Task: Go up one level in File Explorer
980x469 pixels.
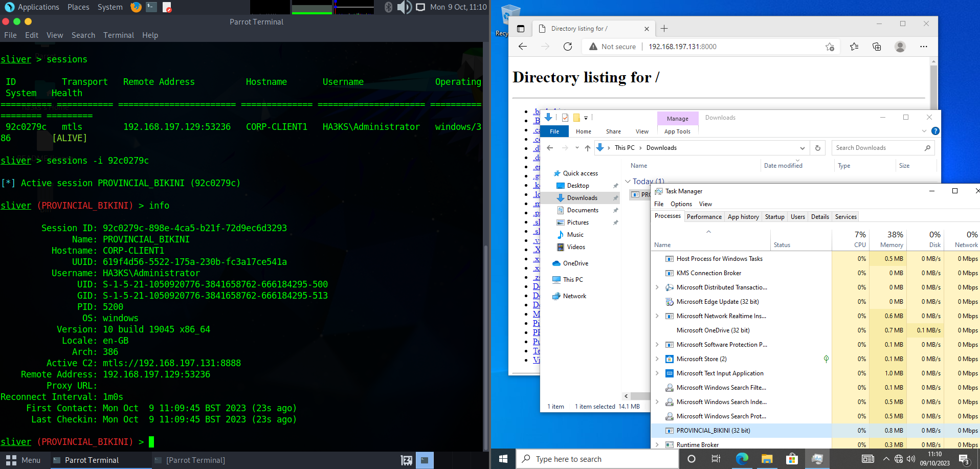Action: point(588,148)
